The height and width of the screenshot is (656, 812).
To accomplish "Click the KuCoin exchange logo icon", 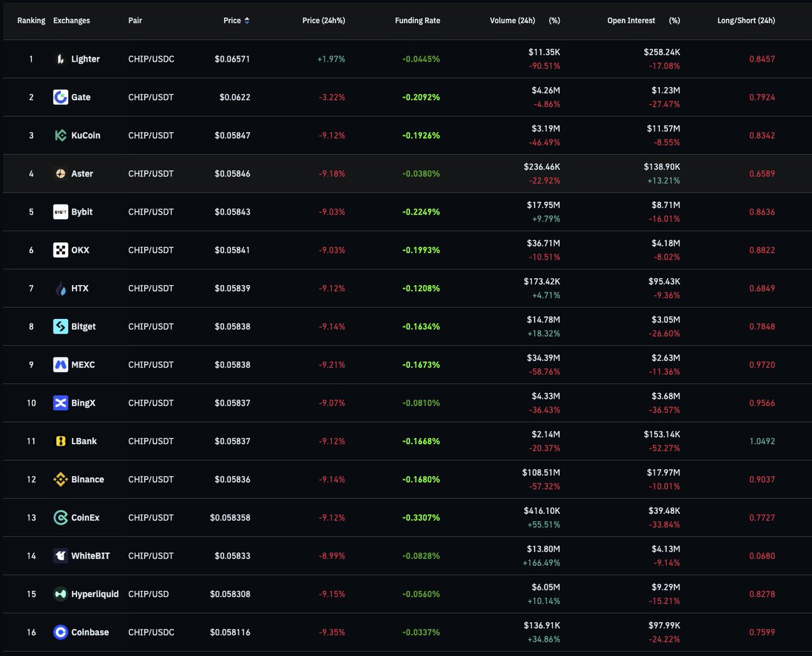I will (x=60, y=135).
